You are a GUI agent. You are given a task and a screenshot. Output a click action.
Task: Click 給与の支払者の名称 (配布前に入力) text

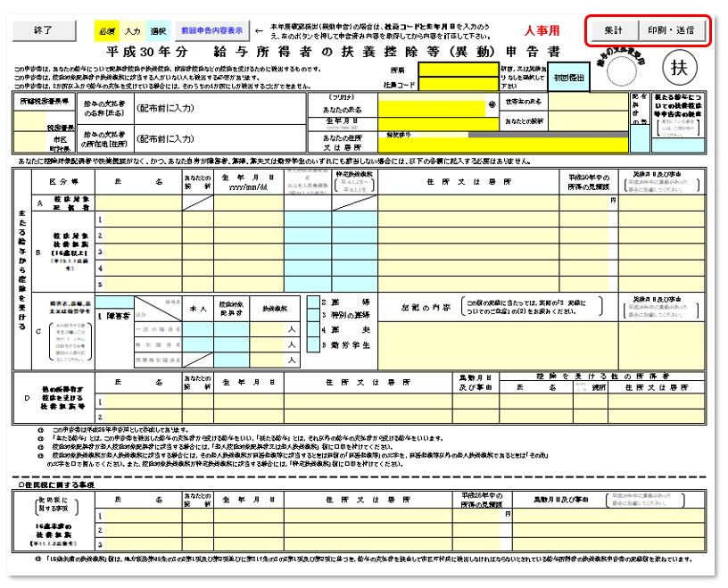pos(166,108)
